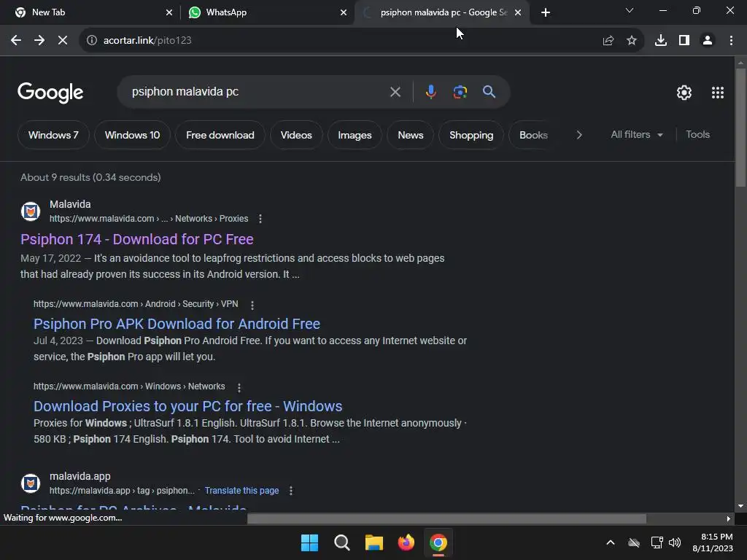Select the Free download filter chip
The image size is (747, 560).
[x=220, y=135]
